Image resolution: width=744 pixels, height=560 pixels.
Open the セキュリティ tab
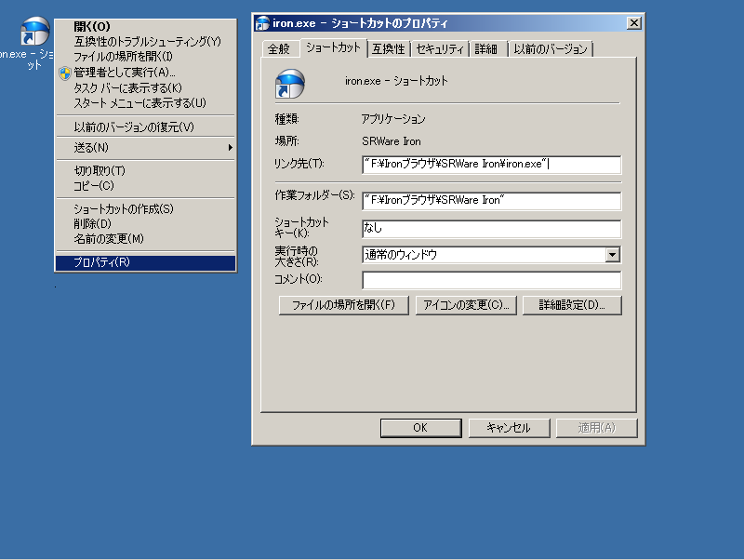(x=440, y=49)
